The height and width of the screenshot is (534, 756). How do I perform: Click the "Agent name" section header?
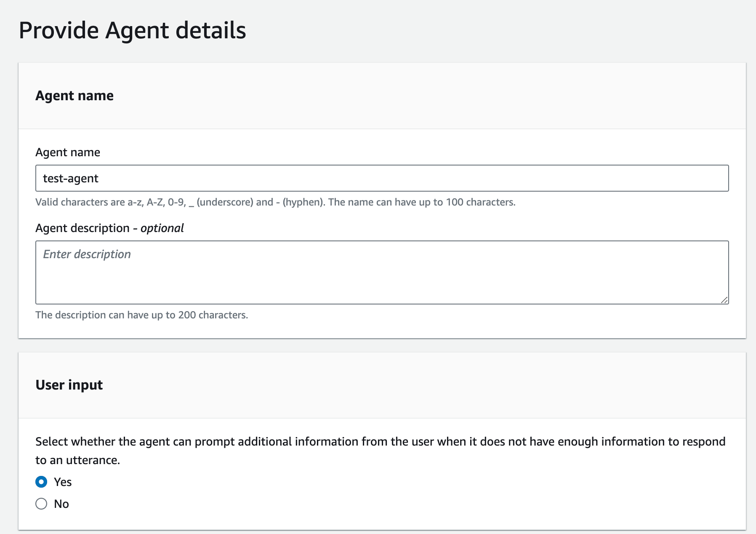74,96
